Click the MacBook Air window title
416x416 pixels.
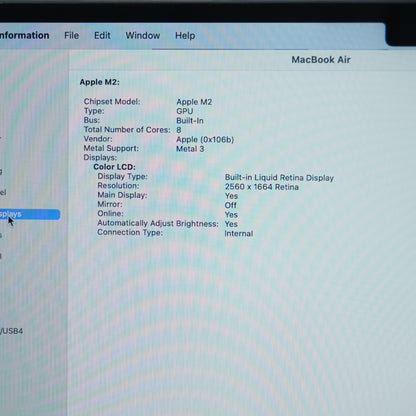321,60
